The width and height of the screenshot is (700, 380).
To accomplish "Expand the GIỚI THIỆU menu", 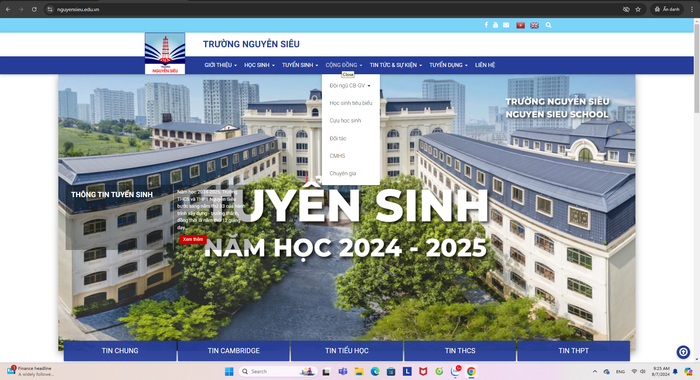I will [x=221, y=65].
